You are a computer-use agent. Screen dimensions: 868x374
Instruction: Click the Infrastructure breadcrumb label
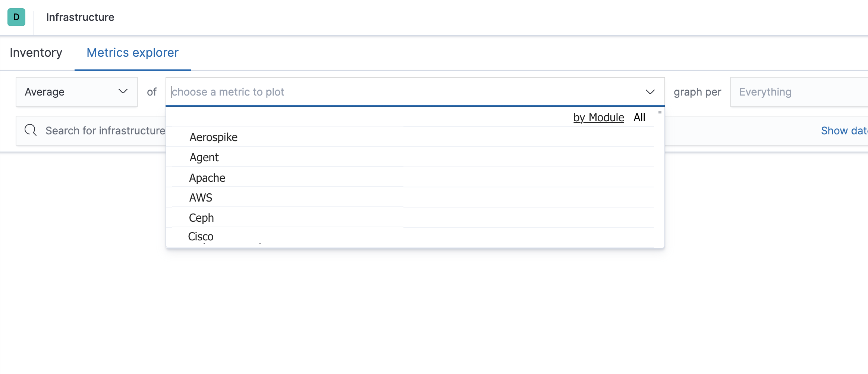pos(80,17)
